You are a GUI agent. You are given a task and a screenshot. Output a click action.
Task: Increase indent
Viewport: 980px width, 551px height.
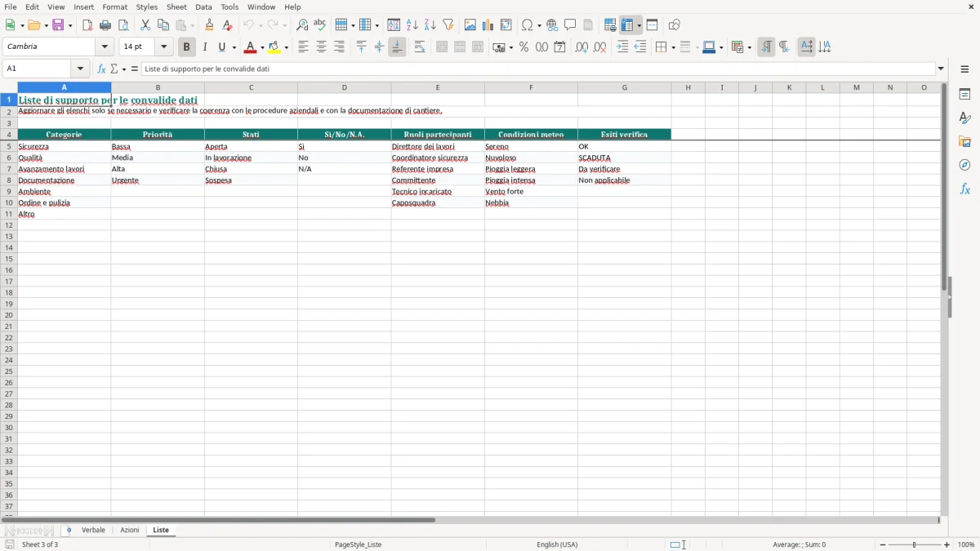(622, 47)
